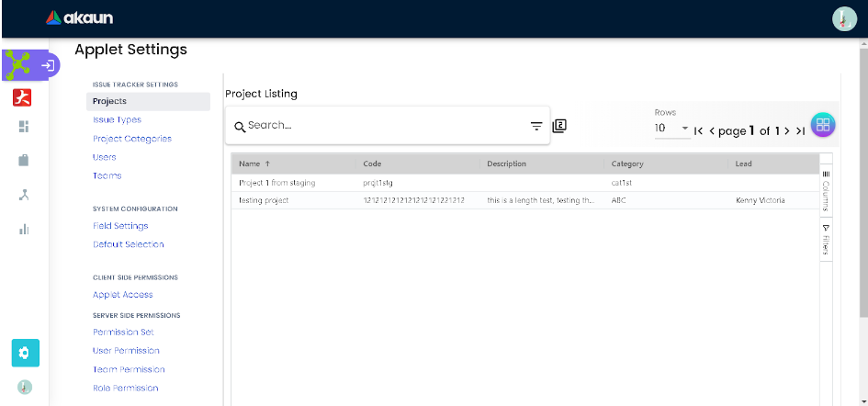Go to the first page
Image resolution: width=868 pixels, height=406 pixels.
pos(699,131)
